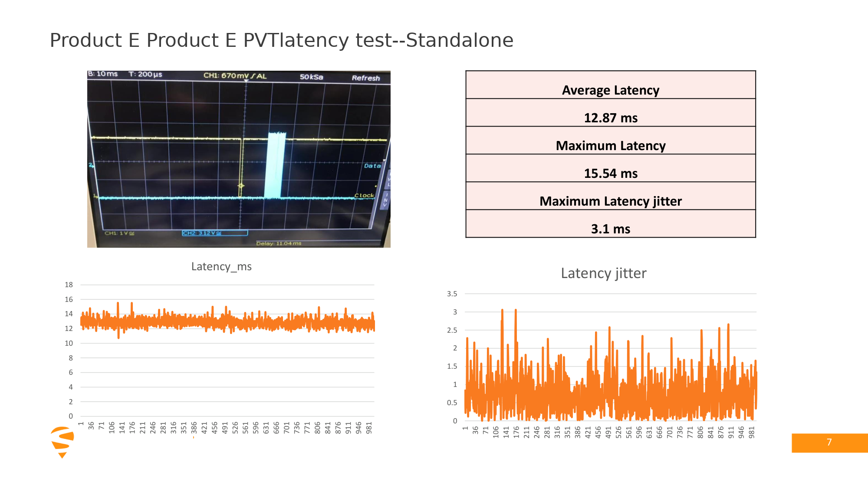Click 'Refresh' label in the oscilloscope image
The width and height of the screenshot is (868, 488).
pos(366,78)
